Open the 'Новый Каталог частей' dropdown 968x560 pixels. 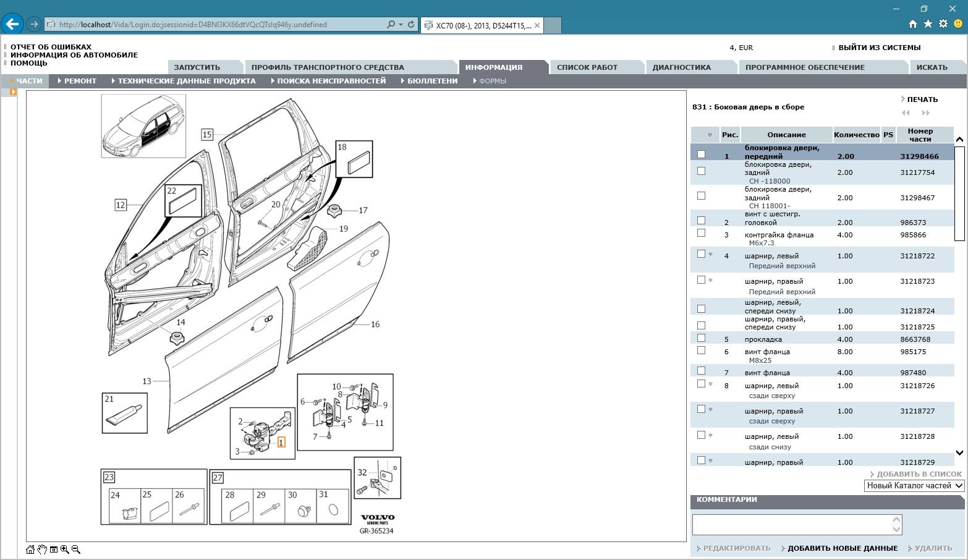pyautogui.click(x=914, y=486)
